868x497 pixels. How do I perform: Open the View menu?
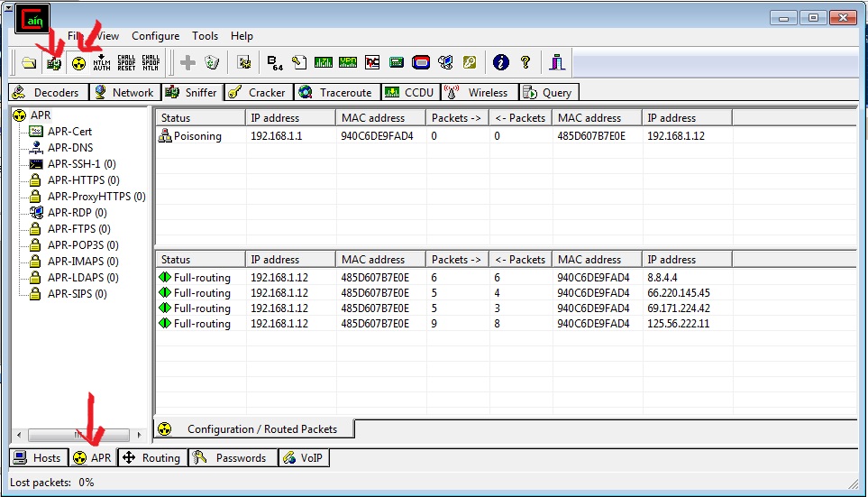[107, 36]
